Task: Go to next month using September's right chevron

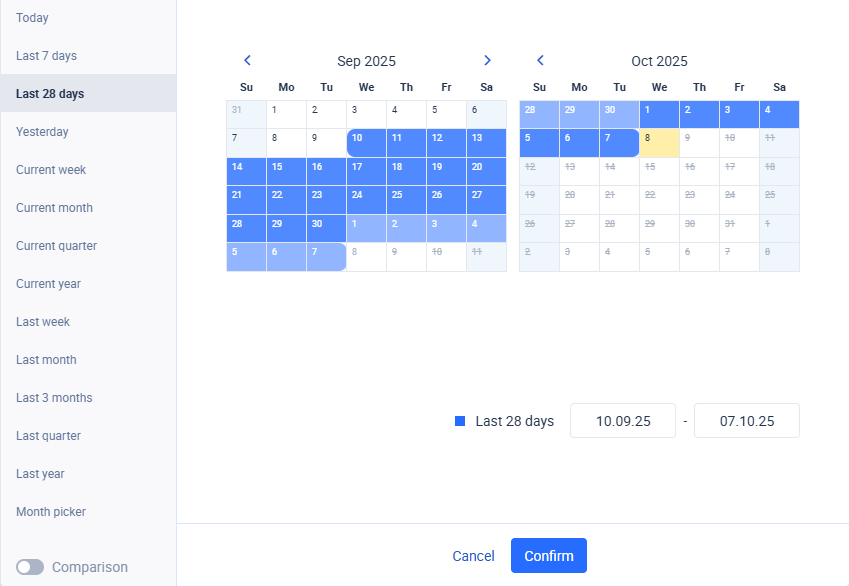Action: click(x=487, y=60)
